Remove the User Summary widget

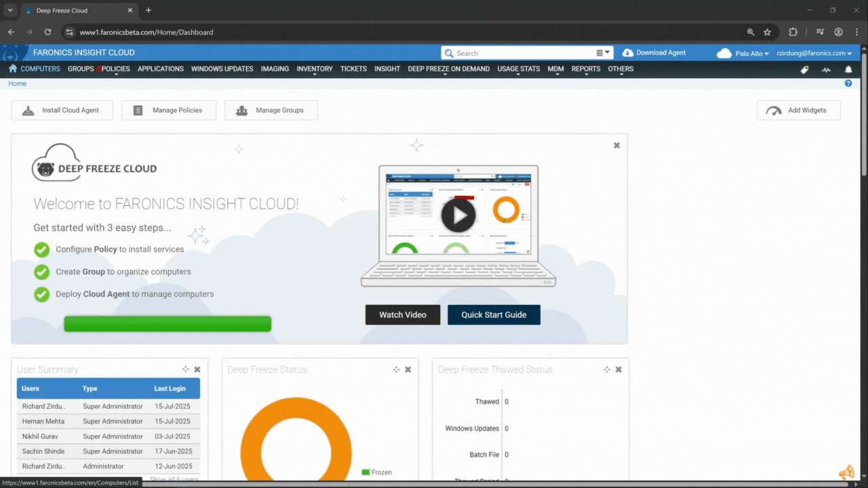[197, 369]
